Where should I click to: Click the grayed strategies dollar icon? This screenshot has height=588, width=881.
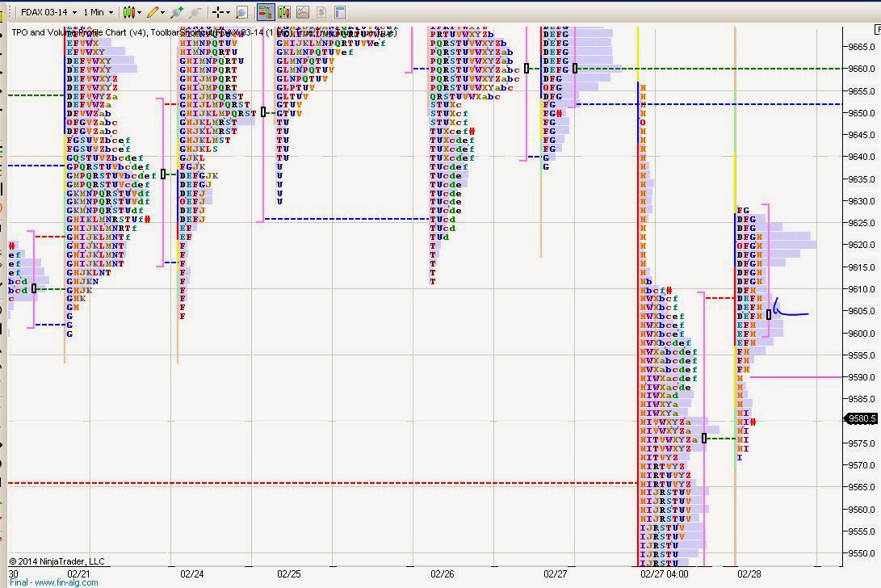click(x=321, y=12)
